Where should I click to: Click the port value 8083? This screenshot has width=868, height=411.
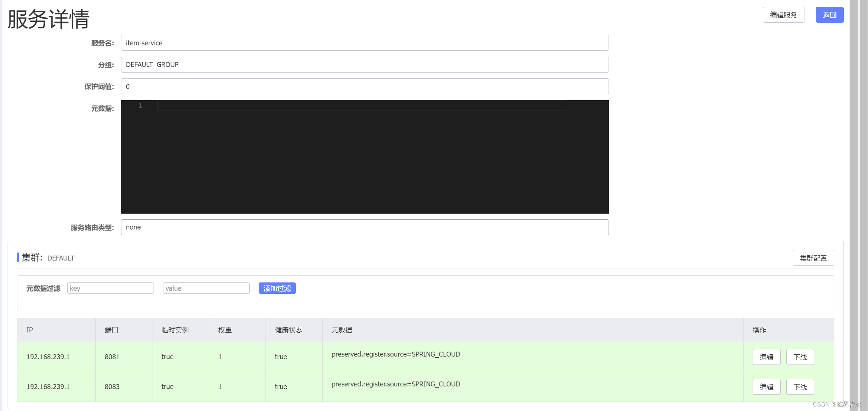112,387
